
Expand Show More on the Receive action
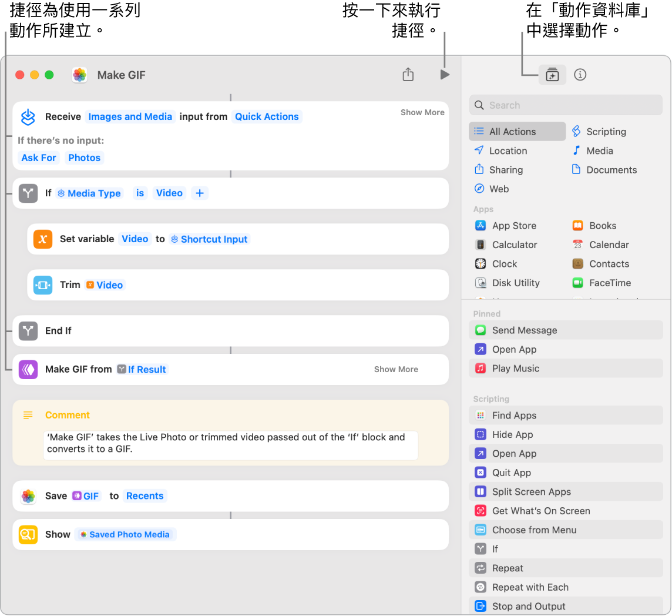click(x=422, y=112)
